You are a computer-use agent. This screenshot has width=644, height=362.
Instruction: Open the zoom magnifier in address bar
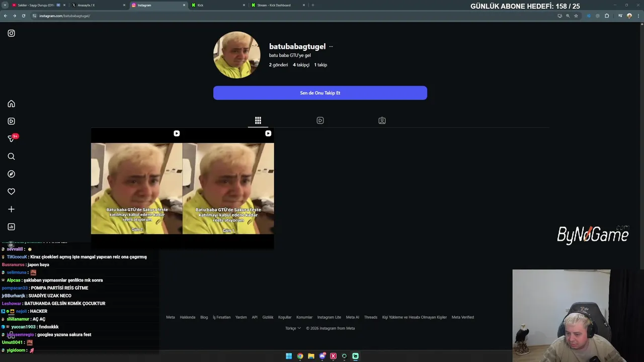[568, 16]
